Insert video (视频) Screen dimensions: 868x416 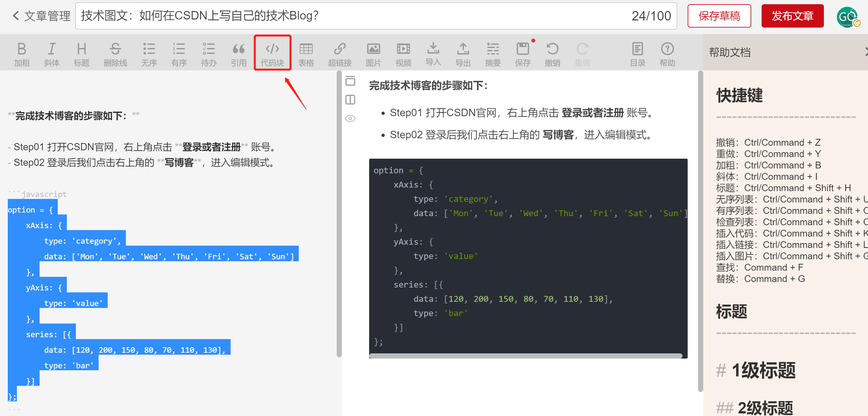pyautogui.click(x=403, y=54)
